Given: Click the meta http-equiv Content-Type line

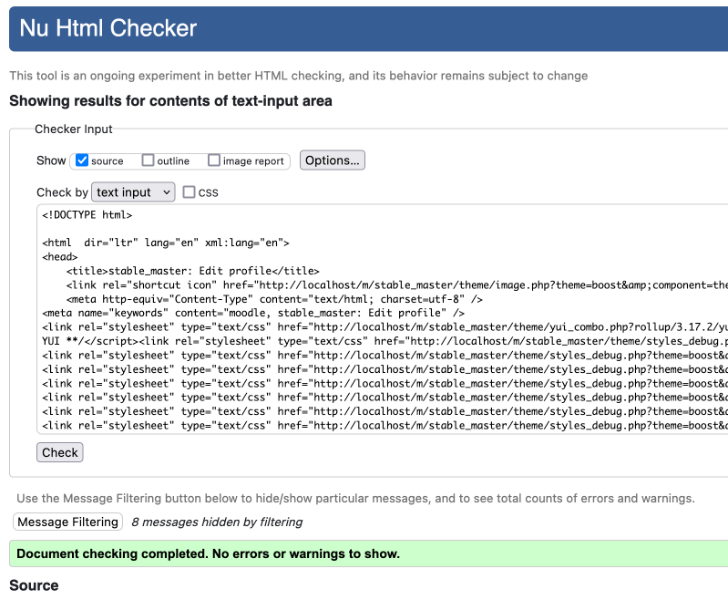Looking at the screenshot, I should point(274,299).
